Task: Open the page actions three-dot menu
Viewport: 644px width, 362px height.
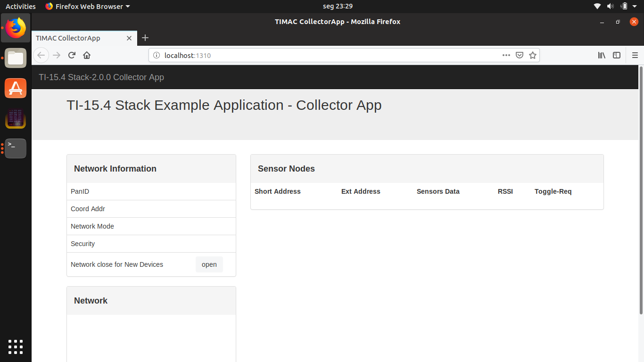Action: [506, 55]
